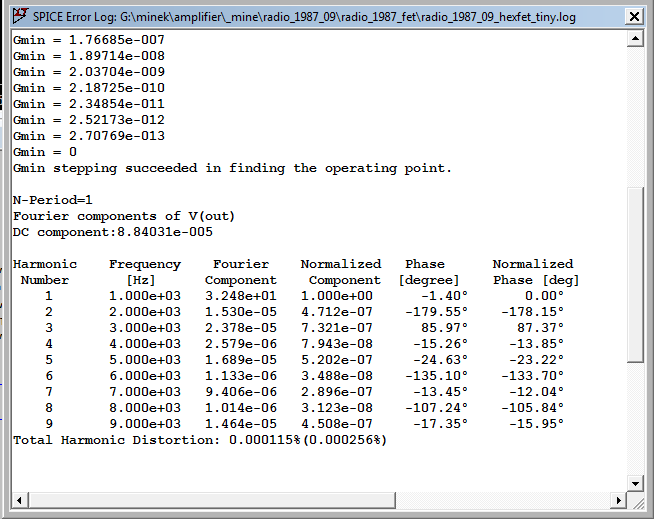Click the line 'Gmin = 0'

[x=45, y=152]
